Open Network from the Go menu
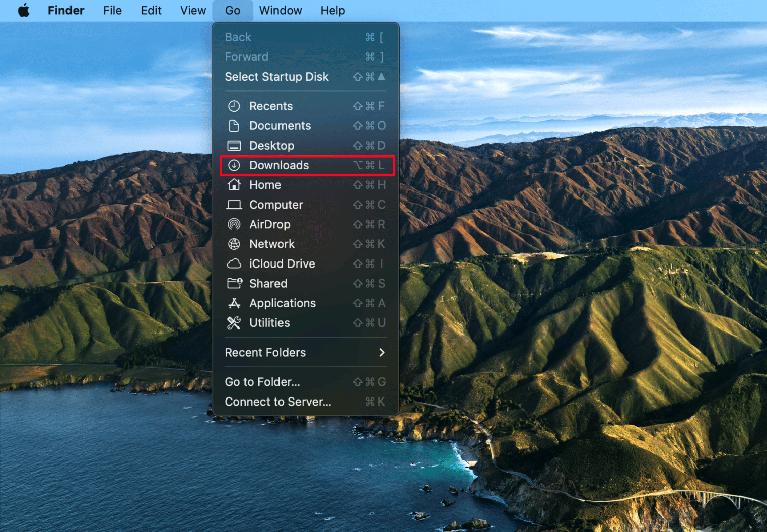This screenshot has height=532, width=767. 306,244
